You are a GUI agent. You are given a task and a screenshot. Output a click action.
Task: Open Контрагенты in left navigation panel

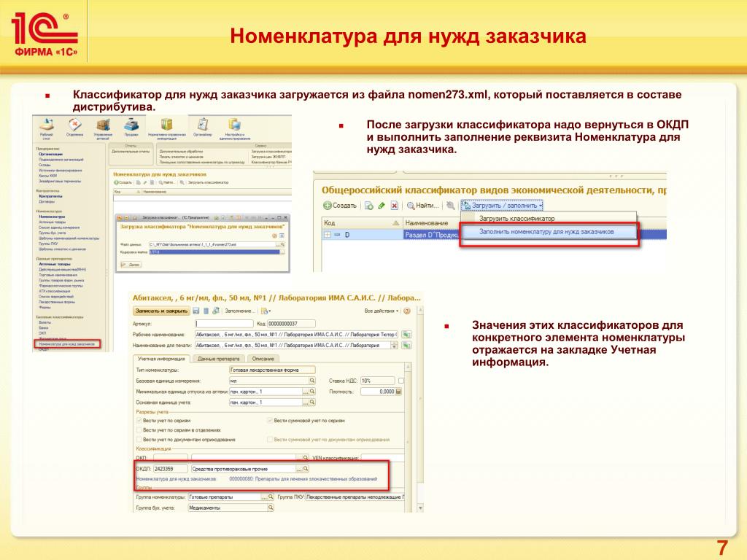tap(50, 196)
